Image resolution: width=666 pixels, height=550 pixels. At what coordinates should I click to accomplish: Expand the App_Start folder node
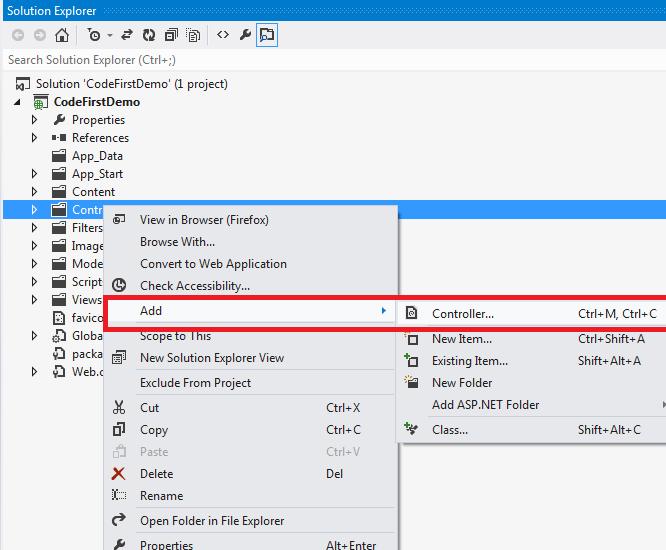click(35, 174)
